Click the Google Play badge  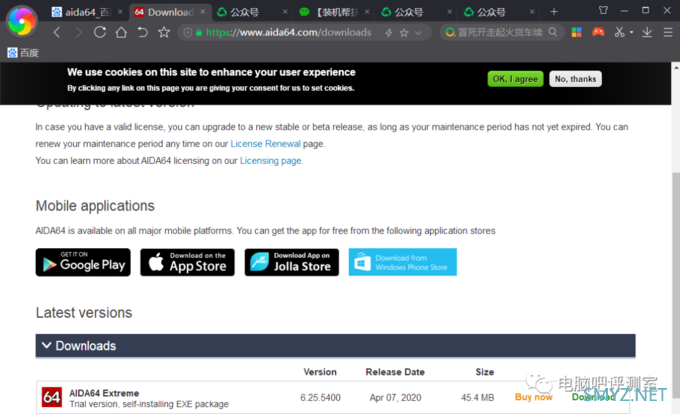pyautogui.click(x=83, y=262)
